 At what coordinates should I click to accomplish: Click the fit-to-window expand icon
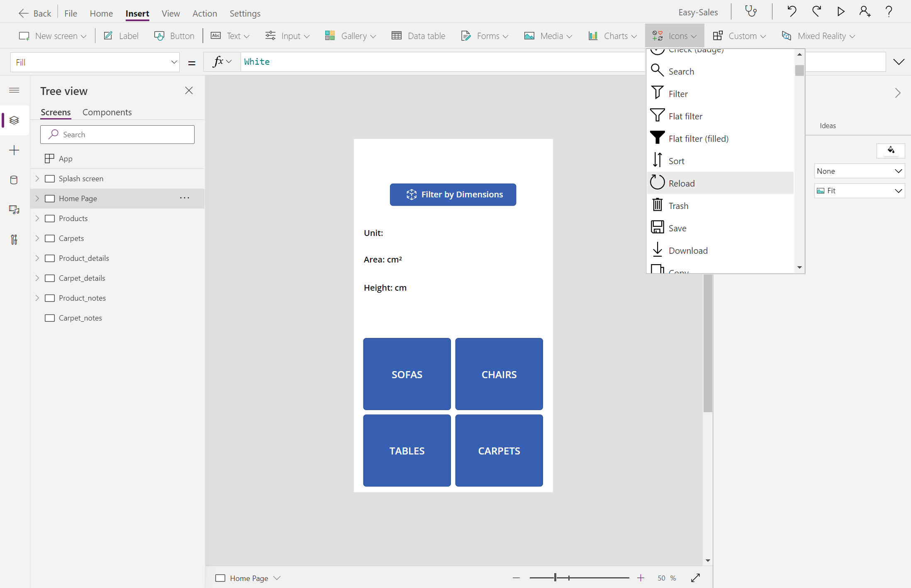point(696,578)
